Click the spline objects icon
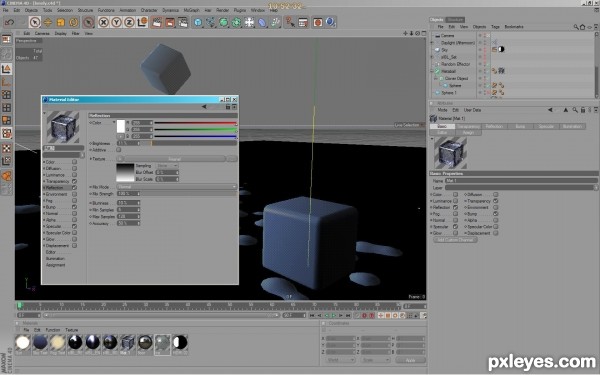Screen dimensions: 600x375 click(210, 22)
